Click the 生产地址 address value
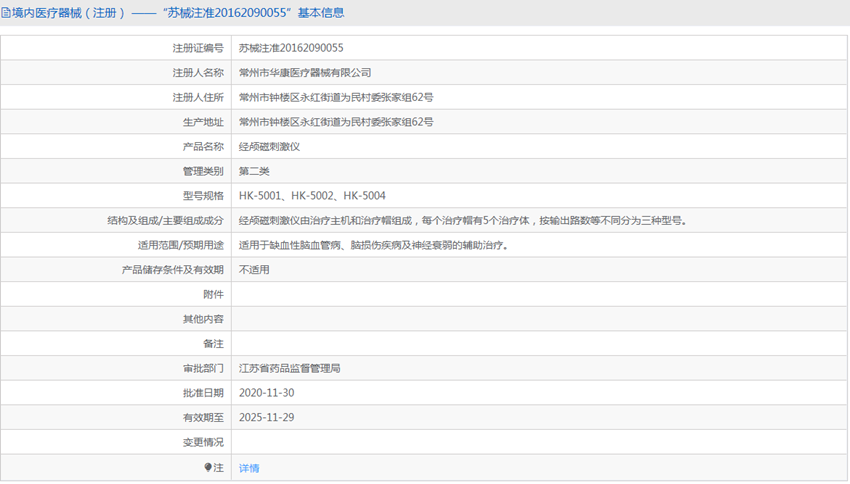The image size is (850, 484). [x=335, y=122]
